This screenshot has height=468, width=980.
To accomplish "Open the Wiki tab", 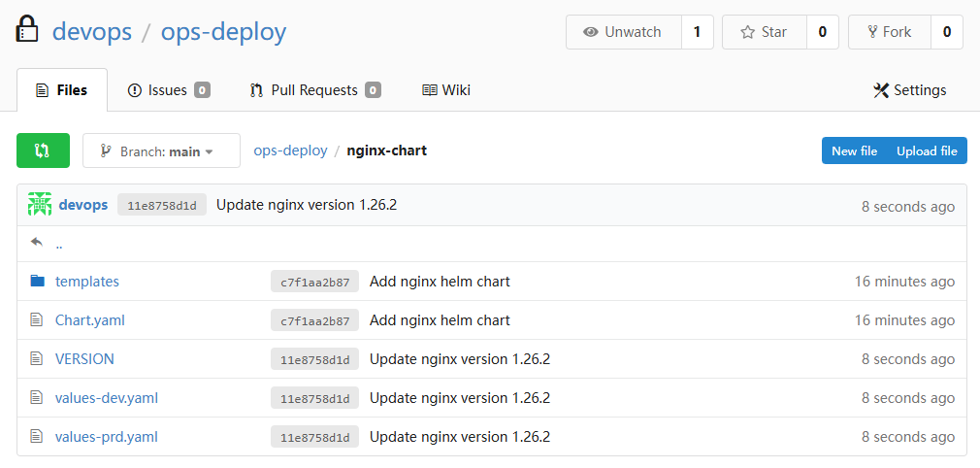I will (x=446, y=90).
